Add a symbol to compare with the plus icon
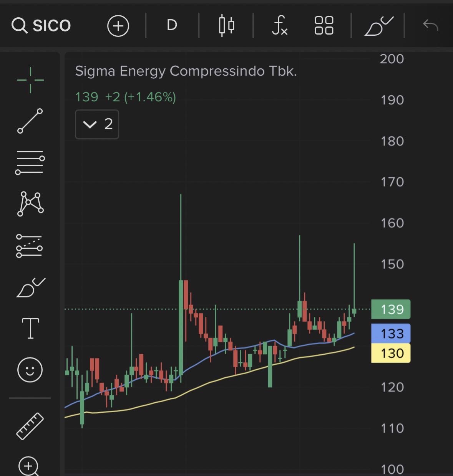Viewport: 453px width, 476px height. (118, 26)
